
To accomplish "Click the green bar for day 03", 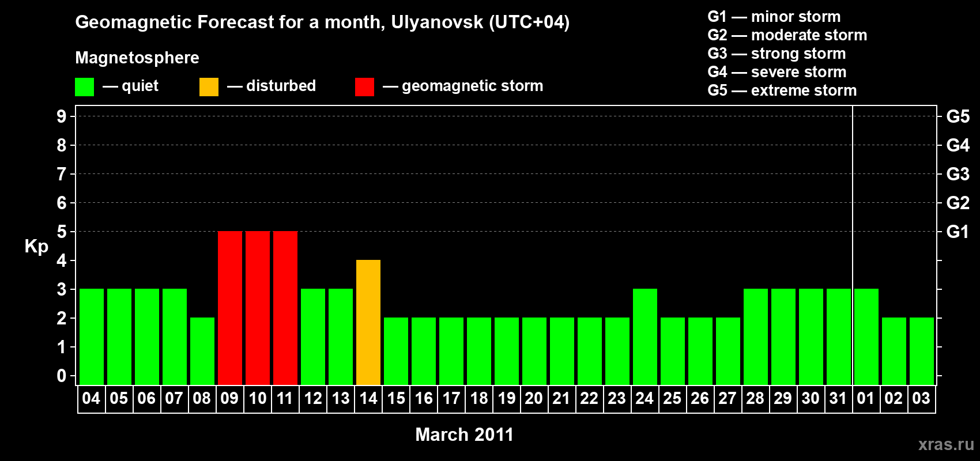I will pyautogui.click(x=922, y=351).
